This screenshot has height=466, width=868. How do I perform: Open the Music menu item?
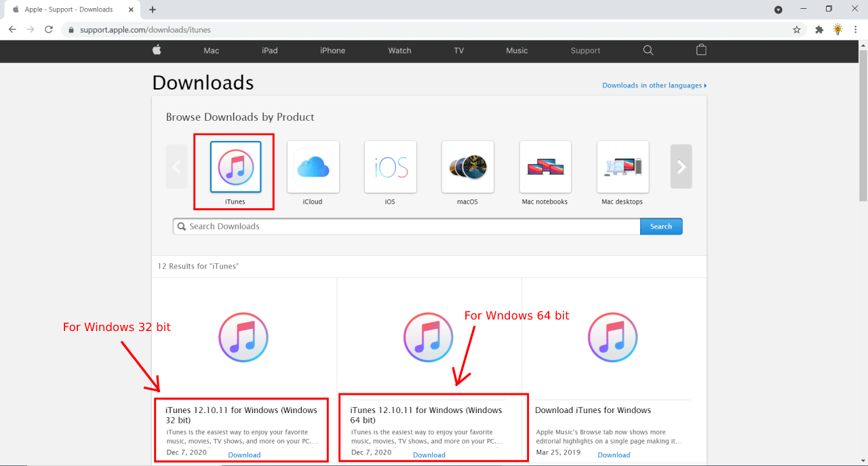(x=517, y=51)
